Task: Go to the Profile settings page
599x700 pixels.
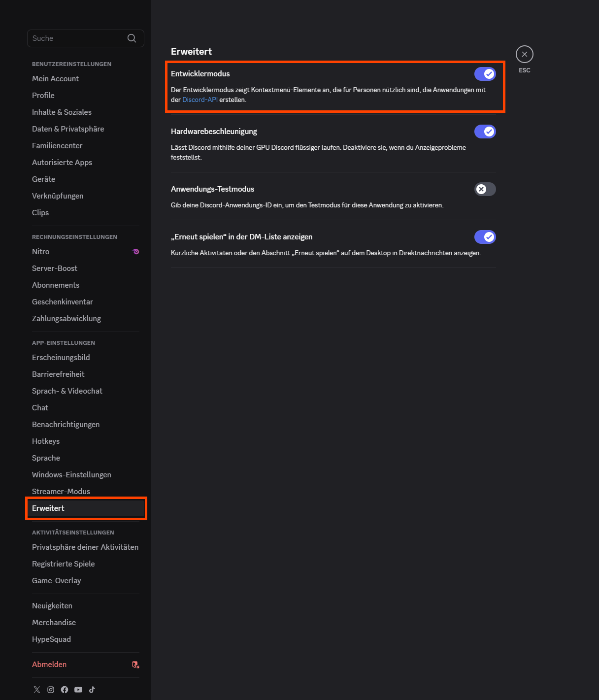Action: (x=86, y=96)
